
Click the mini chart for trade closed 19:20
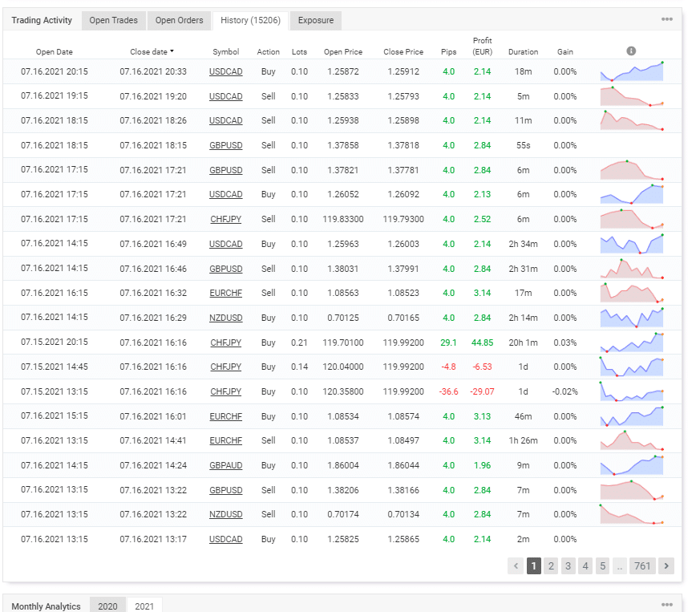[x=632, y=96]
